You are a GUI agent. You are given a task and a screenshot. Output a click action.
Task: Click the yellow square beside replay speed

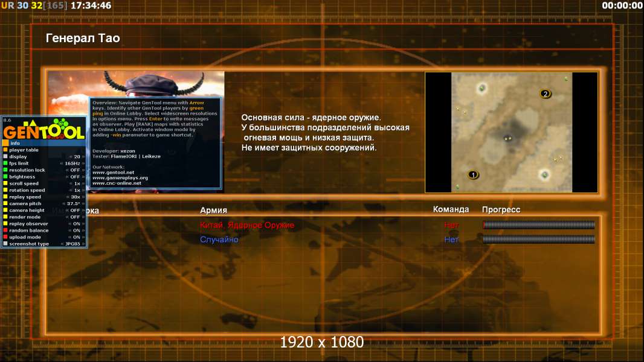tap(5, 197)
